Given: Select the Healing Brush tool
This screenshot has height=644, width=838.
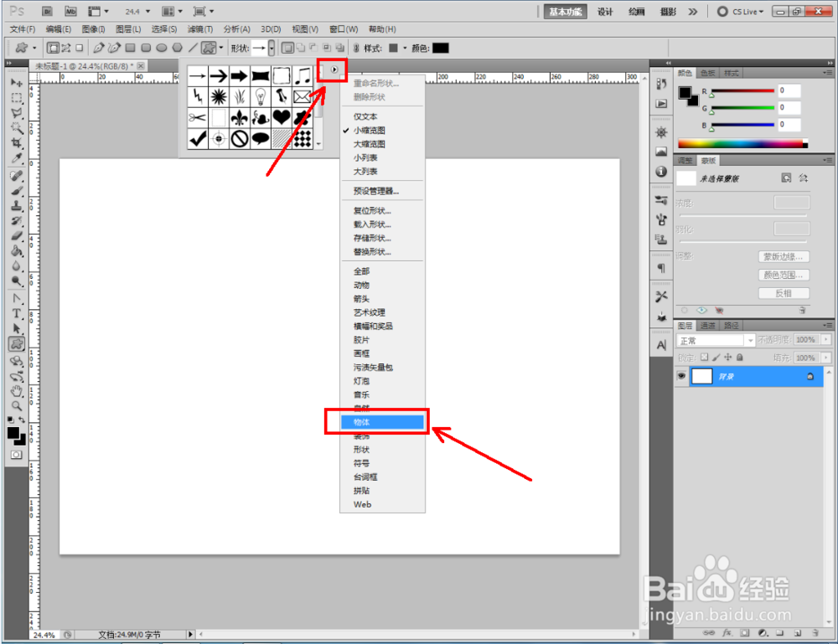Looking at the screenshot, I should click(x=17, y=176).
